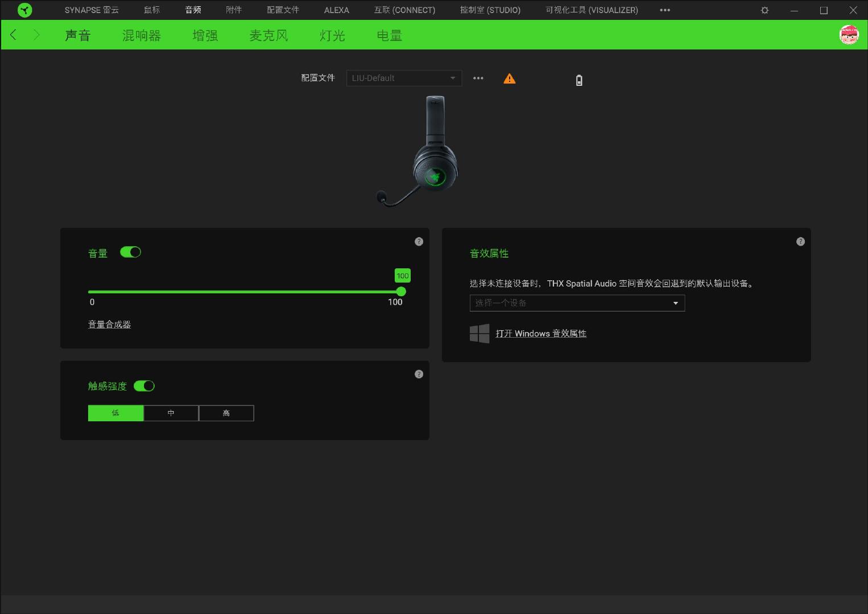Image resolution: width=868 pixels, height=614 pixels.
Task: Open the 选择一个设备 dropdown
Action: click(x=577, y=303)
